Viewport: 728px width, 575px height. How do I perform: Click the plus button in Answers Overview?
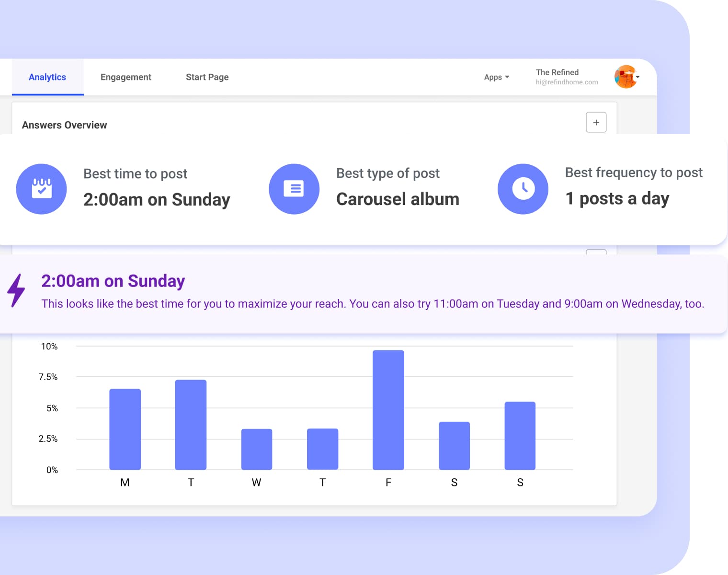(596, 122)
